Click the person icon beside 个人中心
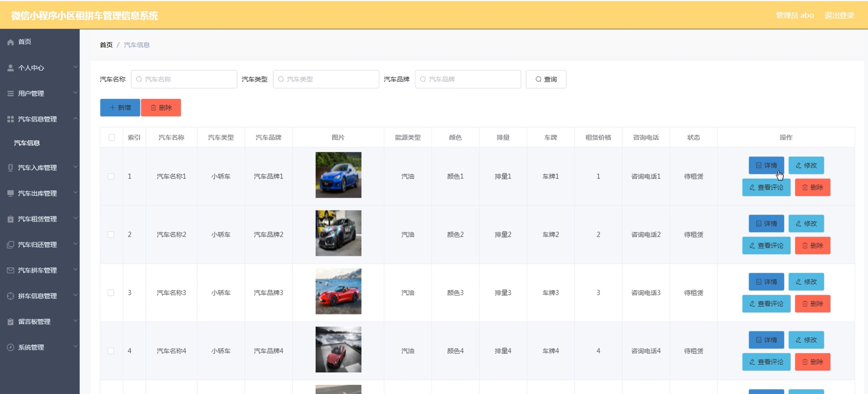 pyautogui.click(x=11, y=68)
